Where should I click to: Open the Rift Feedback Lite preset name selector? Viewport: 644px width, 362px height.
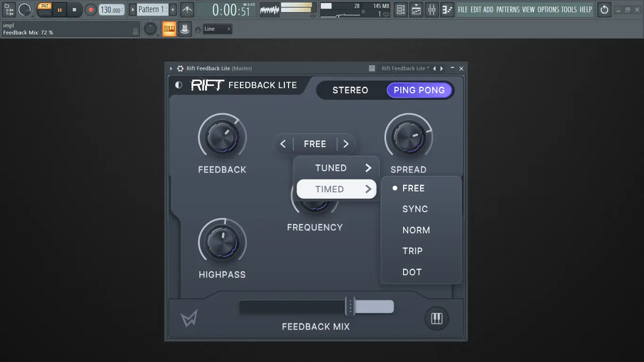405,68
